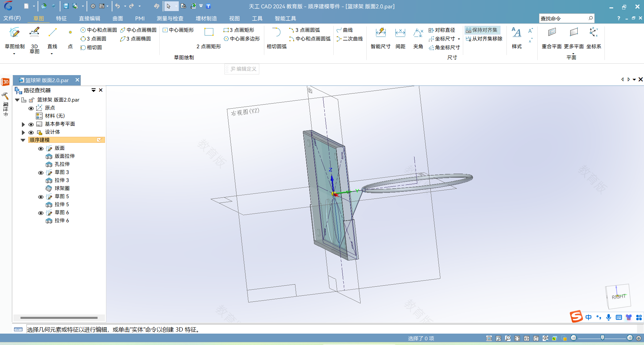The image size is (644, 345).
Task: Expand the 基本参考平面 tree node
Action: (23, 124)
